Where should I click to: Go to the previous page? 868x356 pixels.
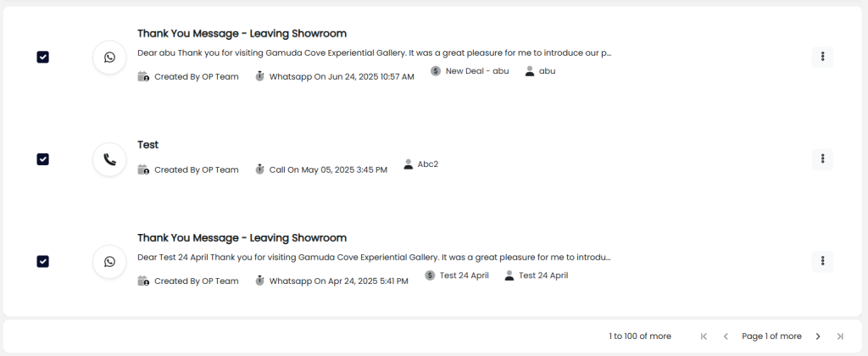(726, 337)
